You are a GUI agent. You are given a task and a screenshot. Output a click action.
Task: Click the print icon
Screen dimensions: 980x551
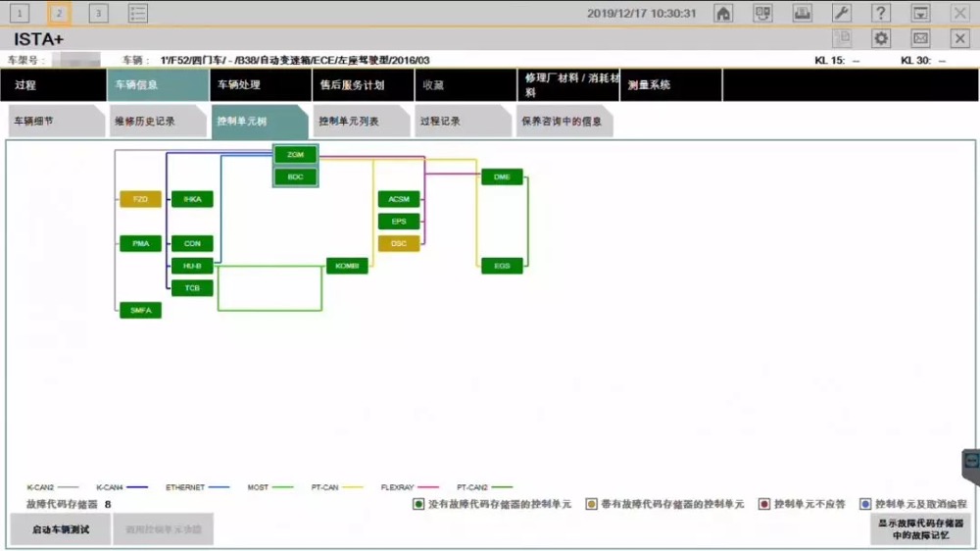(x=802, y=13)
